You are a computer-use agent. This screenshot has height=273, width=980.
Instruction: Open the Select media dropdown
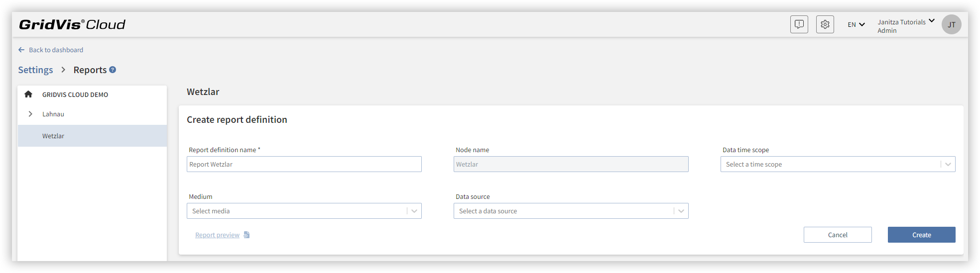point(304,211)
